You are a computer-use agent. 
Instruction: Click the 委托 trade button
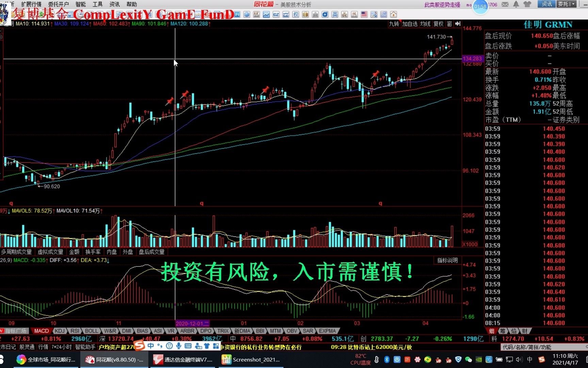(563, 4)
